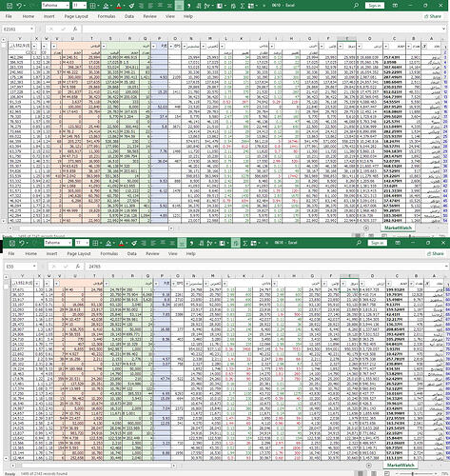Open the Data tab in upper window
Screen dimensions: 450x476
(129, 16)
